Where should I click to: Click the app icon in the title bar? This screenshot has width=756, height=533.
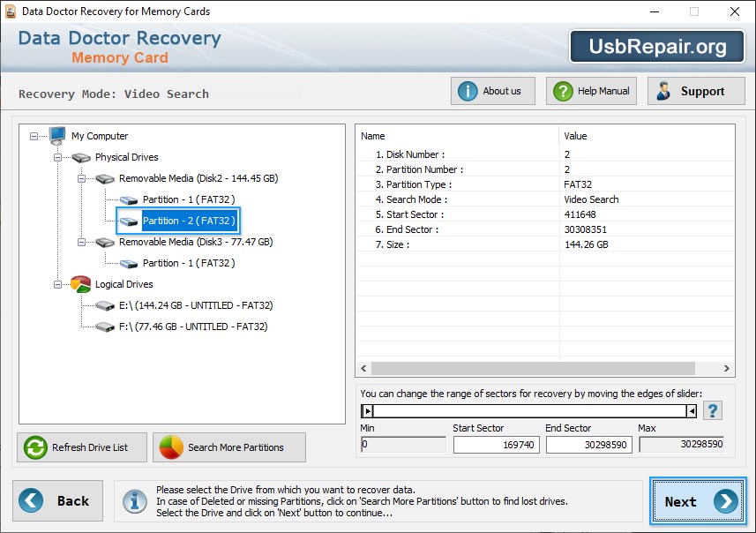click(10, 11)
